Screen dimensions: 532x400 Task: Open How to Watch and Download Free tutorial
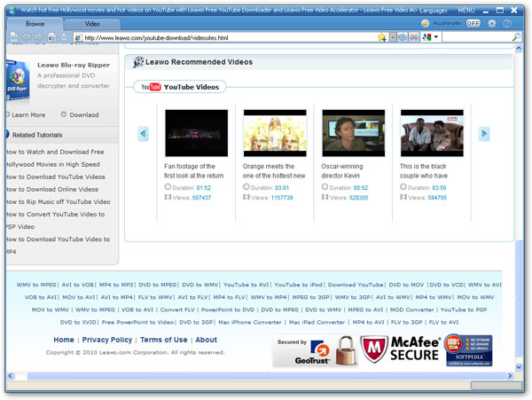tap(55, 152)
